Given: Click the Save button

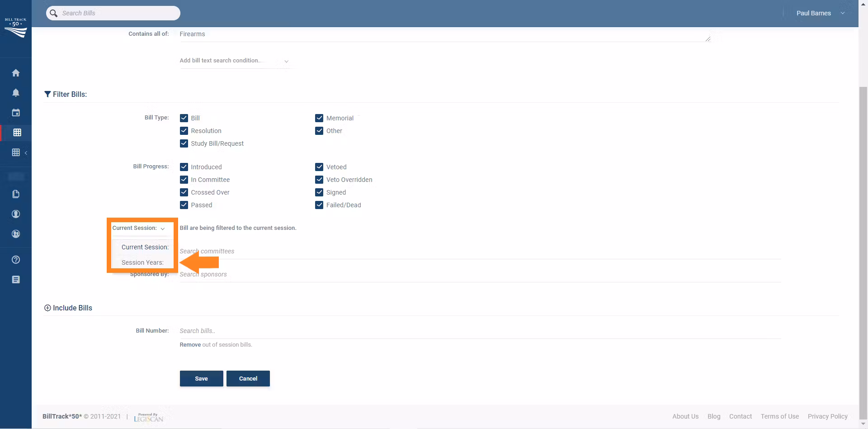Looking at the screenshot, I should 201,379.
